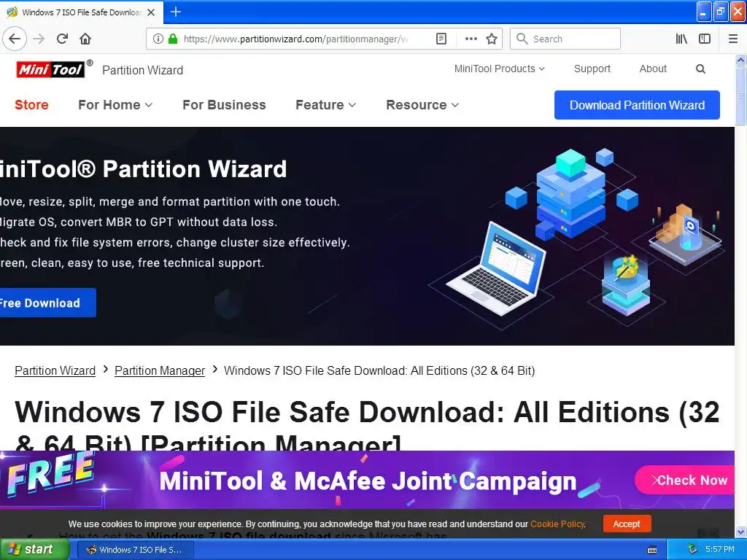The width and height of the screenshot is (747, 560).
Task: Expand the For Home menu
Action: pos(115,105)
